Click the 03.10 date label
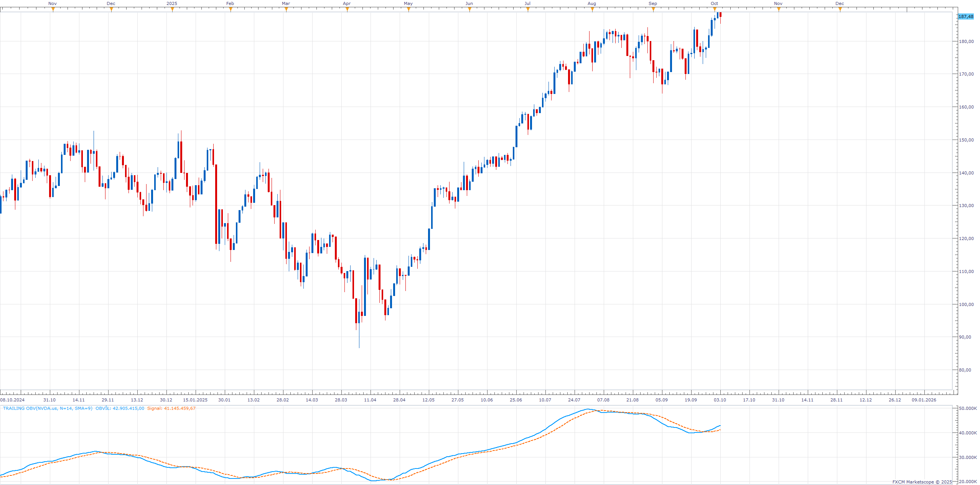Image resolution: width=980 pixels, height=485 pixels. (x=720, y=400)
